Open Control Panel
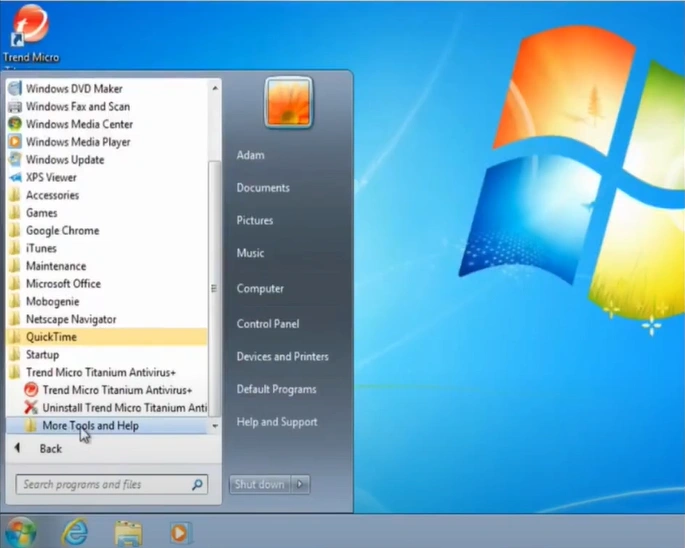Viewport: 685px width, 548px height. point(268,324)
